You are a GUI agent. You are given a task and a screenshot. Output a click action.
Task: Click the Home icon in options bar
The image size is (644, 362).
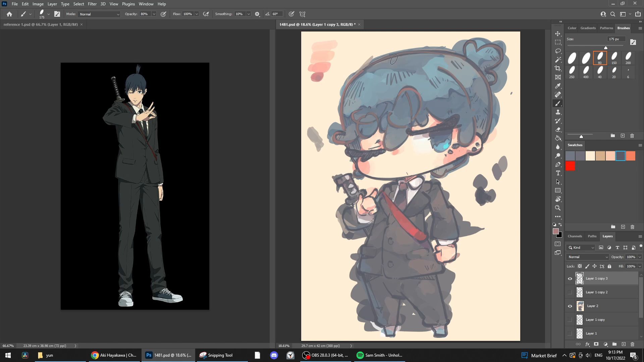(x=9, y=14)
